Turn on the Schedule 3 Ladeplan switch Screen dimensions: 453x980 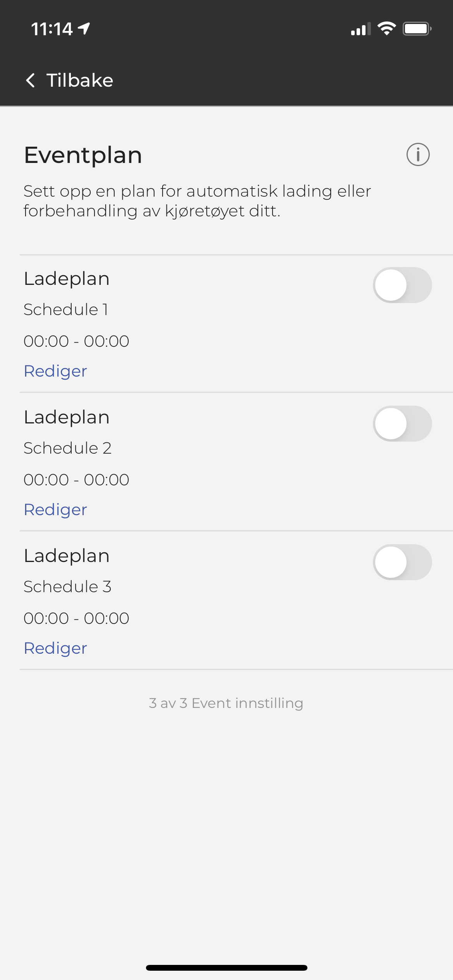[402, 562]
